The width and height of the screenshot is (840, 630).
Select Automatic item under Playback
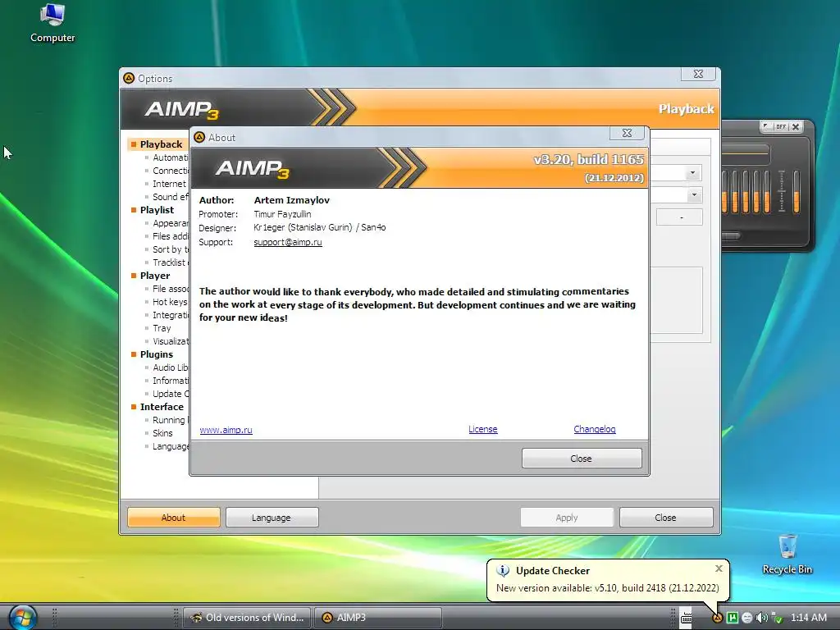pyautogui.click(x=171, y=157)
